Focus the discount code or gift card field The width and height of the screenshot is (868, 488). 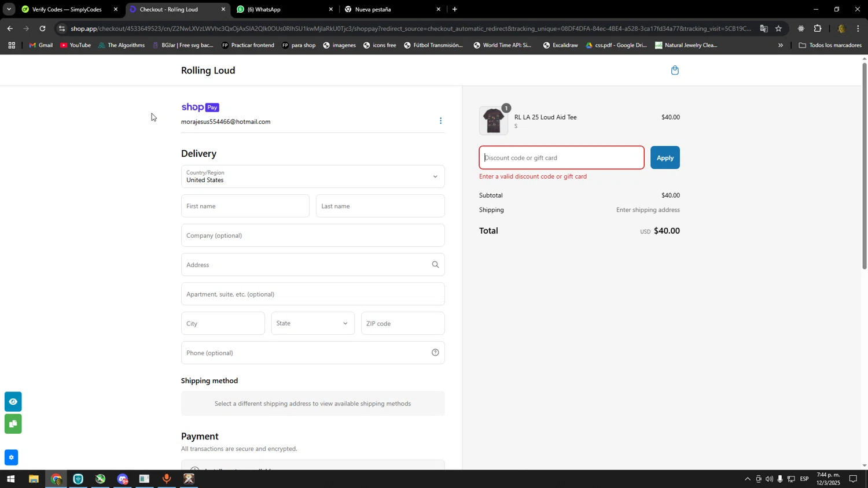point(561,158)
